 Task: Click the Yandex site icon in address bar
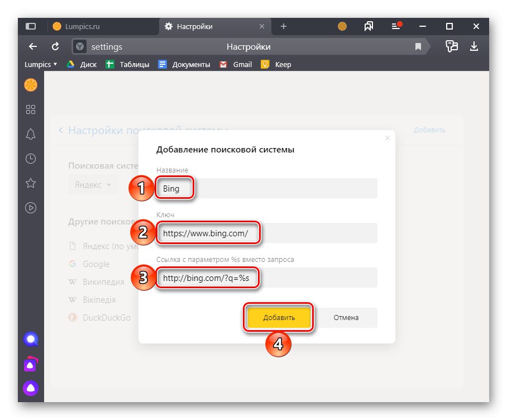tap(79, 46)
